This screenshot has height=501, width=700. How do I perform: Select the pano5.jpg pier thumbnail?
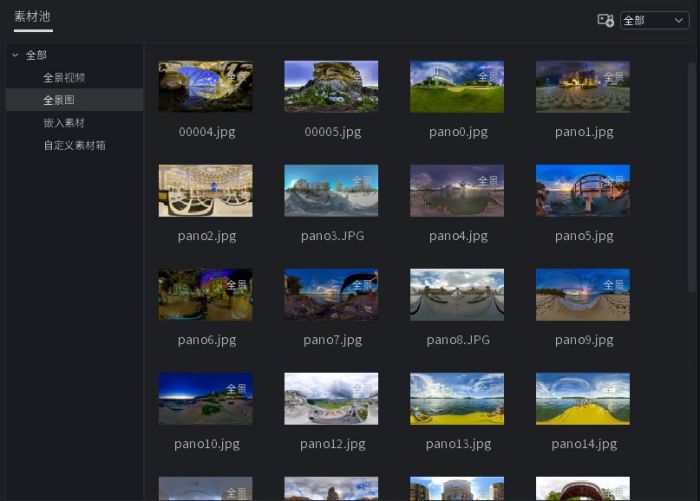583,191
